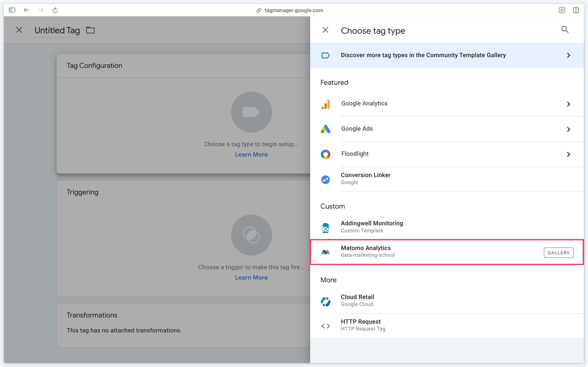Click the tagmanager.google.com address bar
This screenshot has width=588, height=367.
294,10
